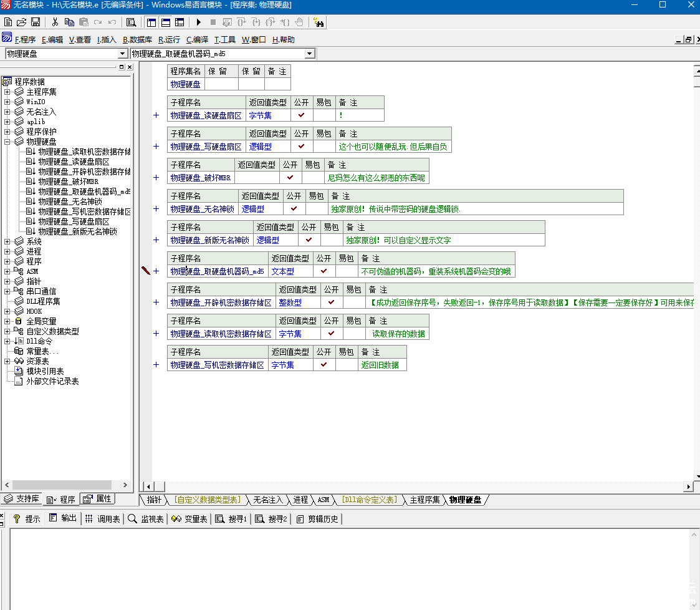Toggle 公开 checkmark for 物理硬盘_写硬盘扇区
Image resolution: width=700 pixels, height=610 pixels.
[x=302, y=147]
